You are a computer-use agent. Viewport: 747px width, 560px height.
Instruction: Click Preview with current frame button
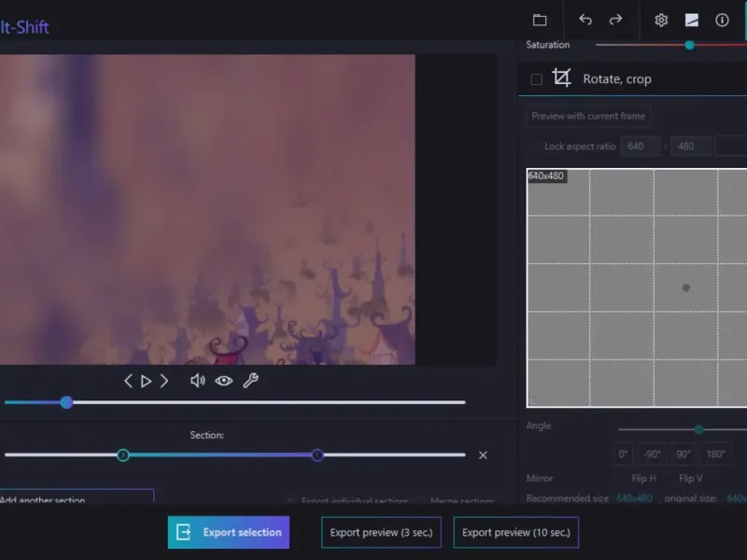pos(588,116)
